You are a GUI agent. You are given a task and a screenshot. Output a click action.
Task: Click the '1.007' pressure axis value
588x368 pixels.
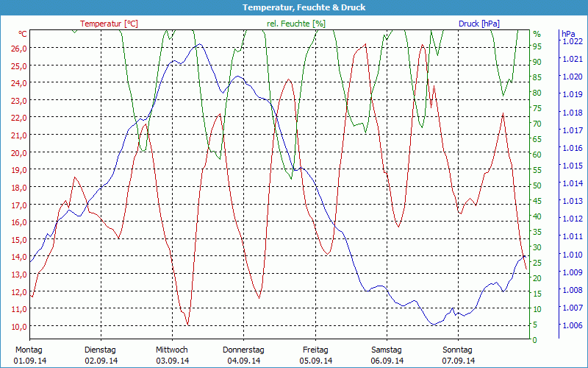(x=573, y=308)
